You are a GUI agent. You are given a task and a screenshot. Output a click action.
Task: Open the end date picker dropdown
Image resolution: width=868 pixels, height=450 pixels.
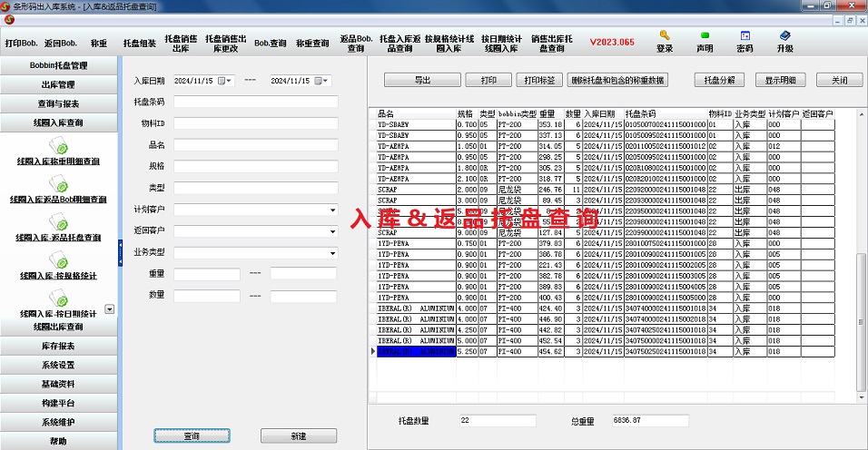(325, 80)
